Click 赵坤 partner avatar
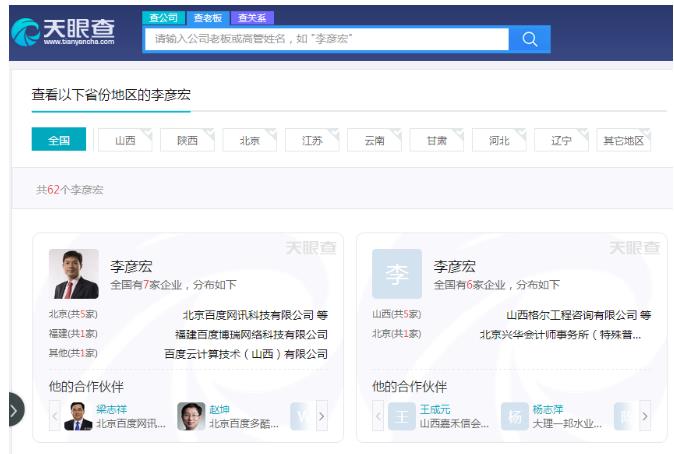Screen dimensions: 674x454 [191, 416]
